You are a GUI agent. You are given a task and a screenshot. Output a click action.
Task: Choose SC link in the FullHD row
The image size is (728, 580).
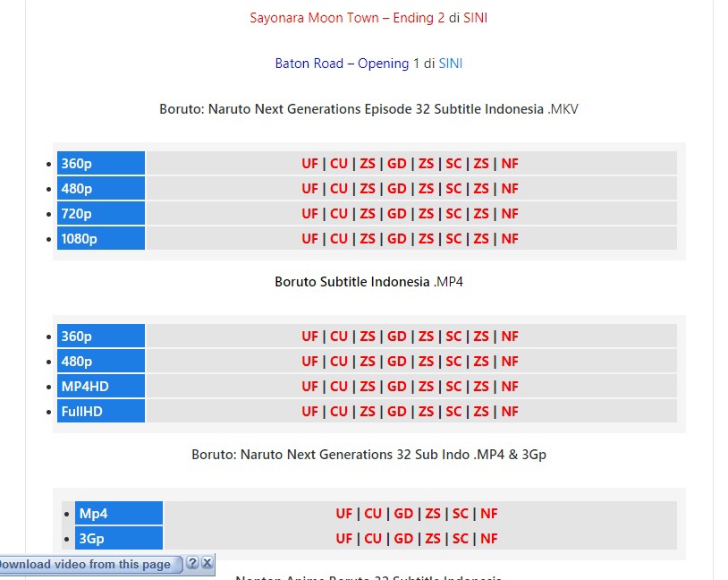453,412
